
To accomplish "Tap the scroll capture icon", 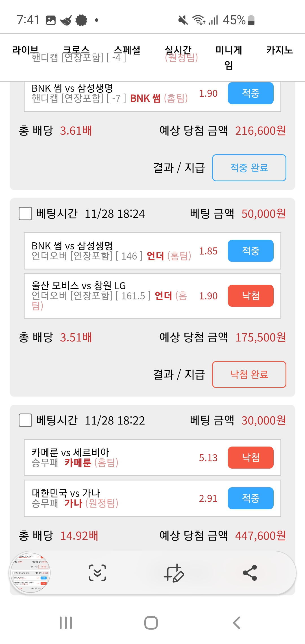I will 97,573.
